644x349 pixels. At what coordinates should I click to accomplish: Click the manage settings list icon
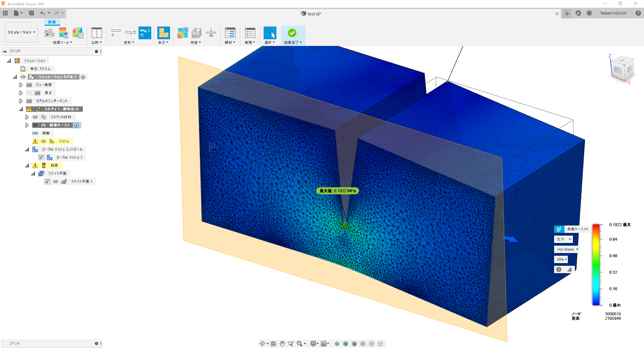[250, 33]
